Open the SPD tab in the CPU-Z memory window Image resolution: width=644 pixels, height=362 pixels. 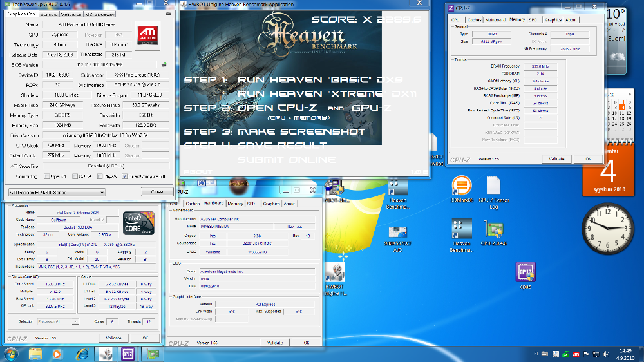pyautogui.click(x=533, y=20)
